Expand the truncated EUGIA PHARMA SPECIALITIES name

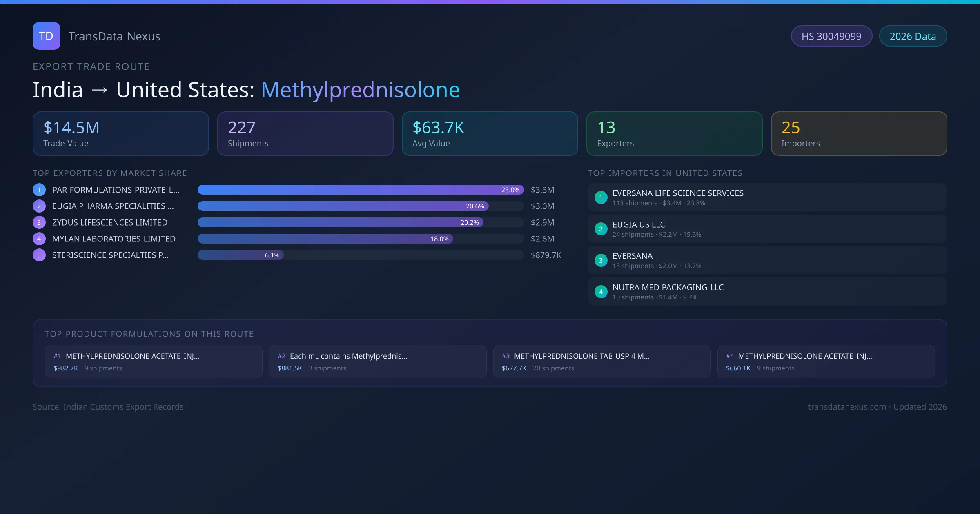pyautogui.click(x=113, y=206)
